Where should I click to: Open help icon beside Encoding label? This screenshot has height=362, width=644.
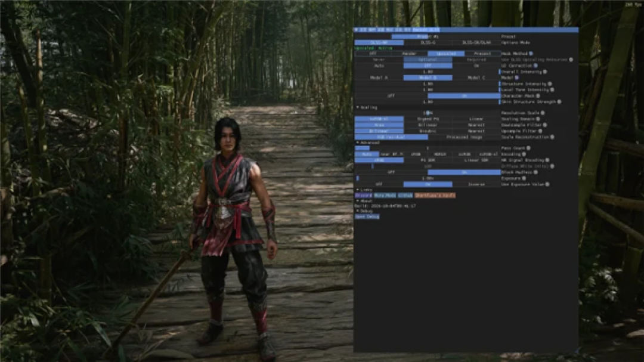tap(524, 154)
